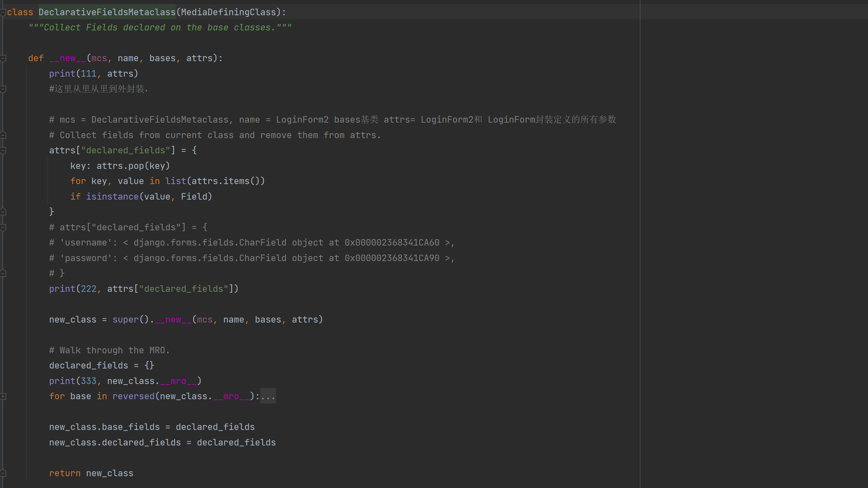The image size is (868, 488).
Task: Click the folded '...' placeholder after reversed loop
Action: point(268,396)
